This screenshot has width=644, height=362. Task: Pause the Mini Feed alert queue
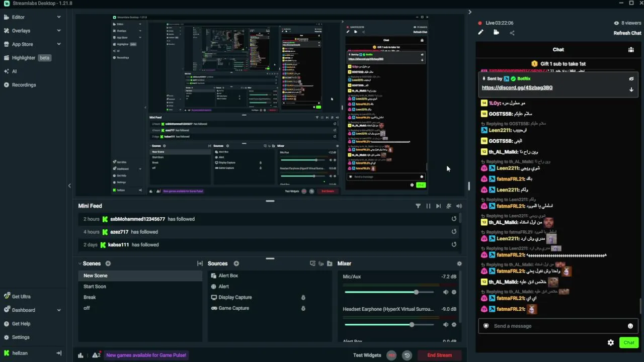(428, 206)
